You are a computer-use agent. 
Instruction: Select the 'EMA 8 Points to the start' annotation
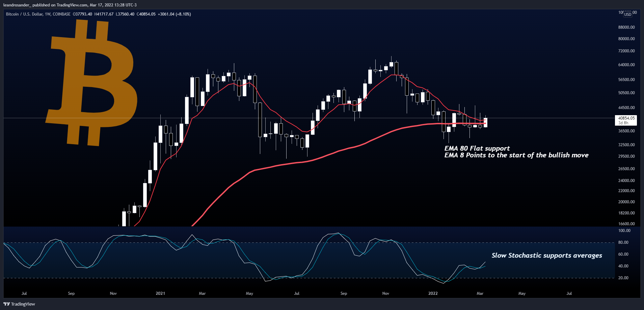point(516,155)
